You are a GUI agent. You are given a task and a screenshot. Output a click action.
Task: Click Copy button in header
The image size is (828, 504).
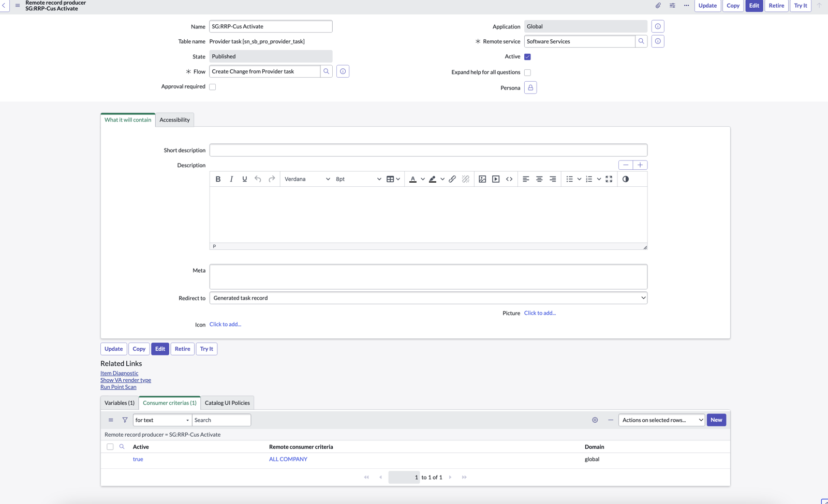coord(733,6)
